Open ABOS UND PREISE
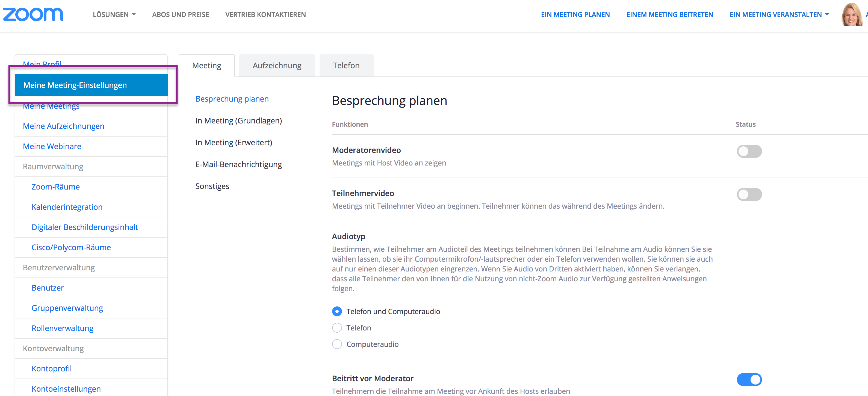This screenshot has width=868, height=396. [x=180, y=14]
